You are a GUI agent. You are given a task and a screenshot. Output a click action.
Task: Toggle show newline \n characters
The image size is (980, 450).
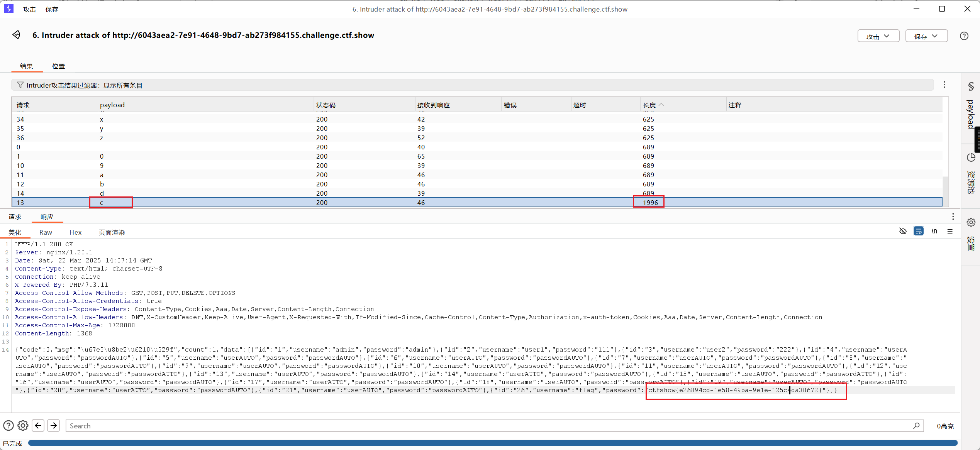[934, 231]
